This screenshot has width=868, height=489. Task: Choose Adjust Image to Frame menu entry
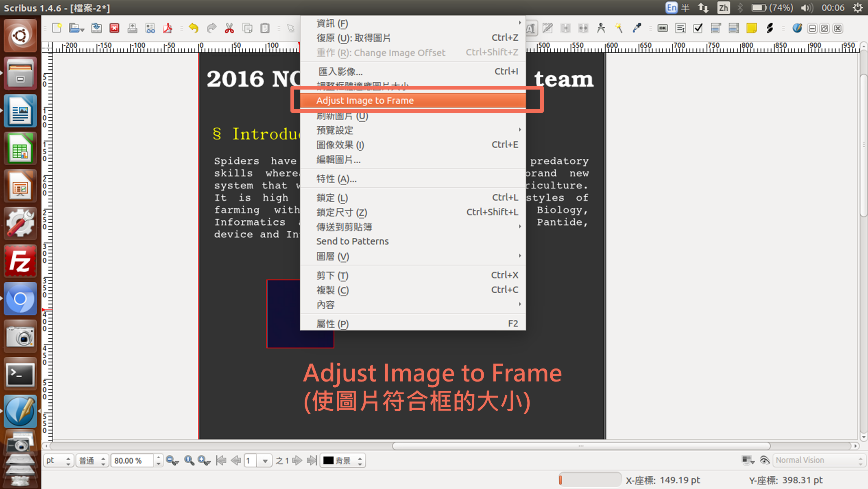click(x=413, y=101)
